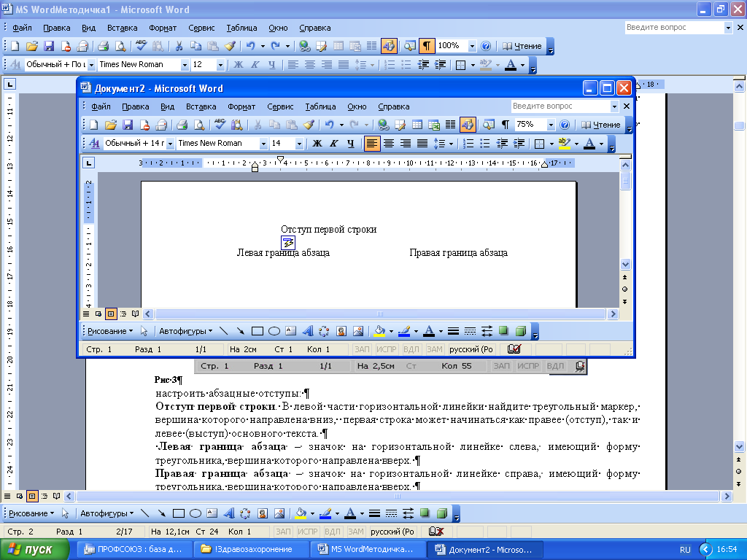Switch to ПРОФСОЮЗ taskbar button
Screen dimensions: 747x560
click(134, 550)
